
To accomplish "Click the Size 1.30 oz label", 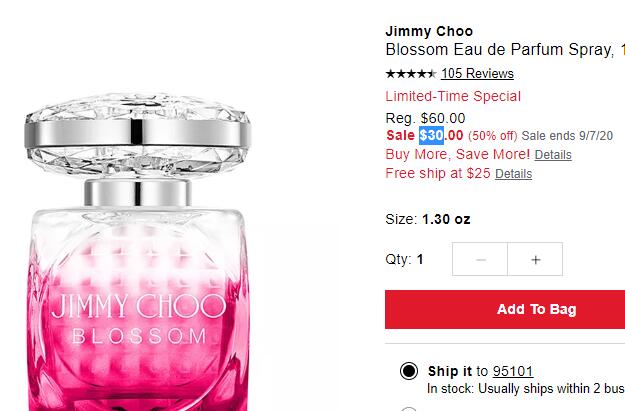I will (x=428, y=219).
